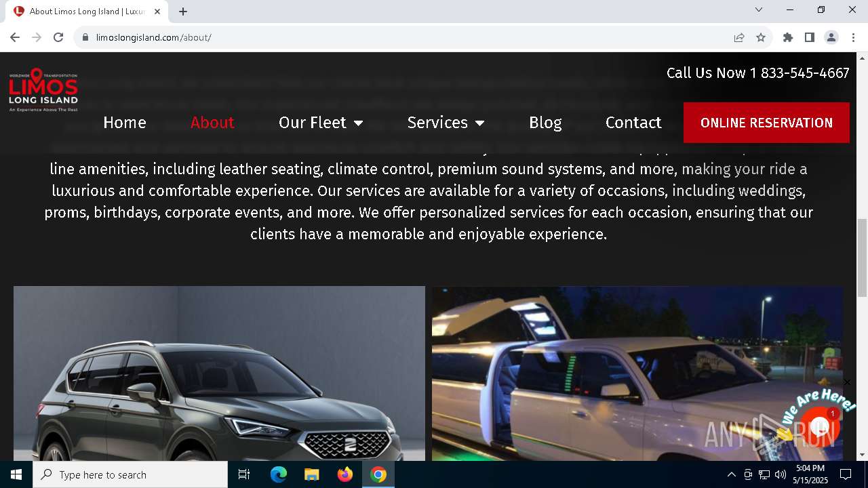The width and height of the screenshot is (868, 488).
Task: Launch Firefox from taskbar
Action: coord(345,474)
